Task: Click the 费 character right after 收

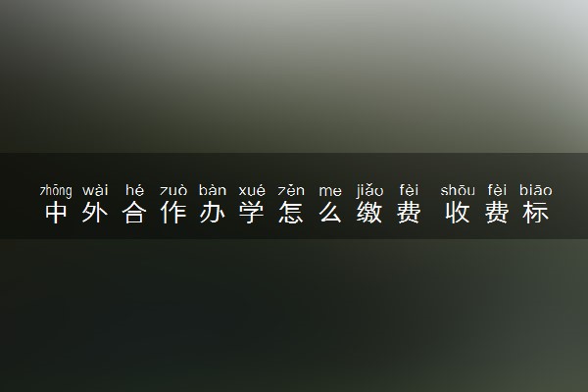Action: 497,213
